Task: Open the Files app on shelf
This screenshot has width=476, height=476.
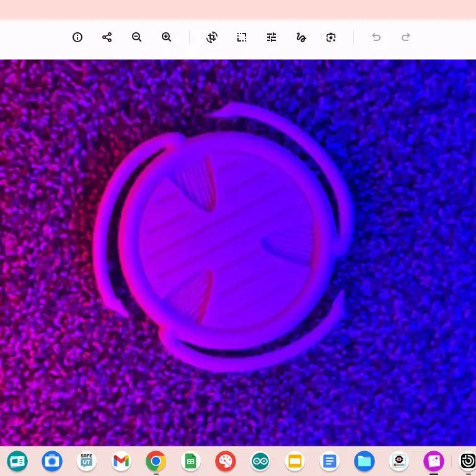Action: coord(364,461)
